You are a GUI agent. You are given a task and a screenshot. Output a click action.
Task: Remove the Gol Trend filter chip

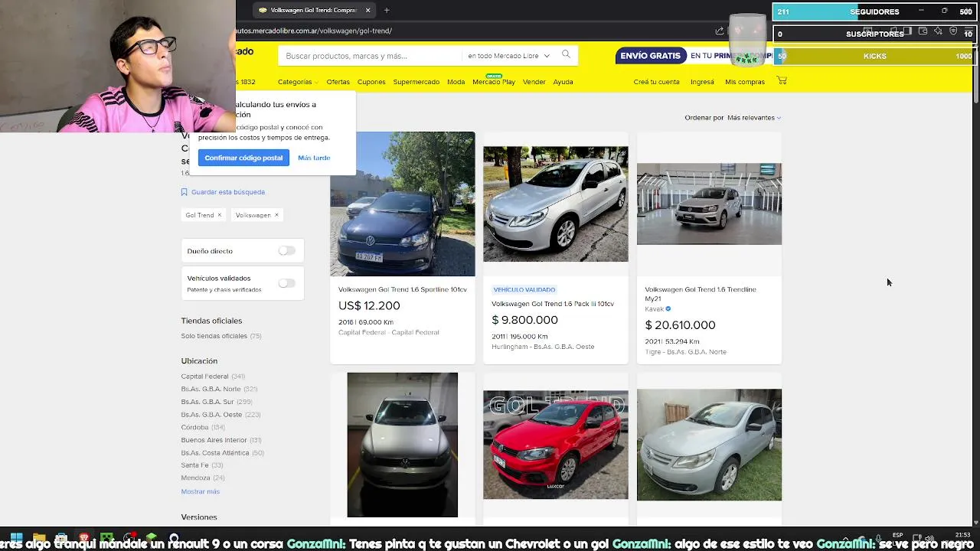219,215
